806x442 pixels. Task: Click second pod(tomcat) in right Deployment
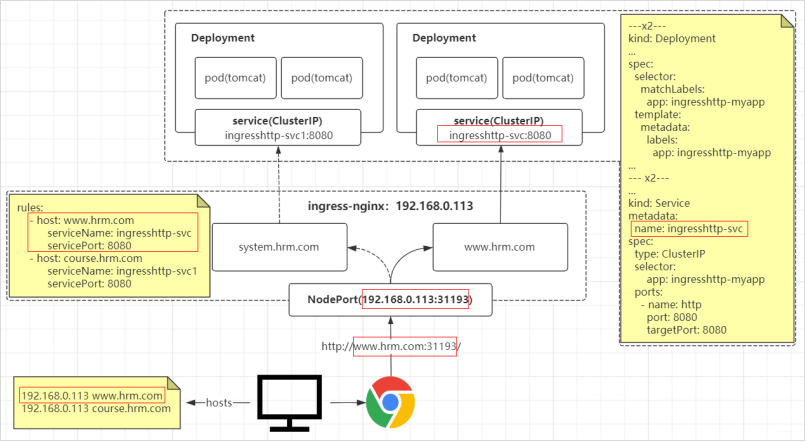(x=543, y=78)
